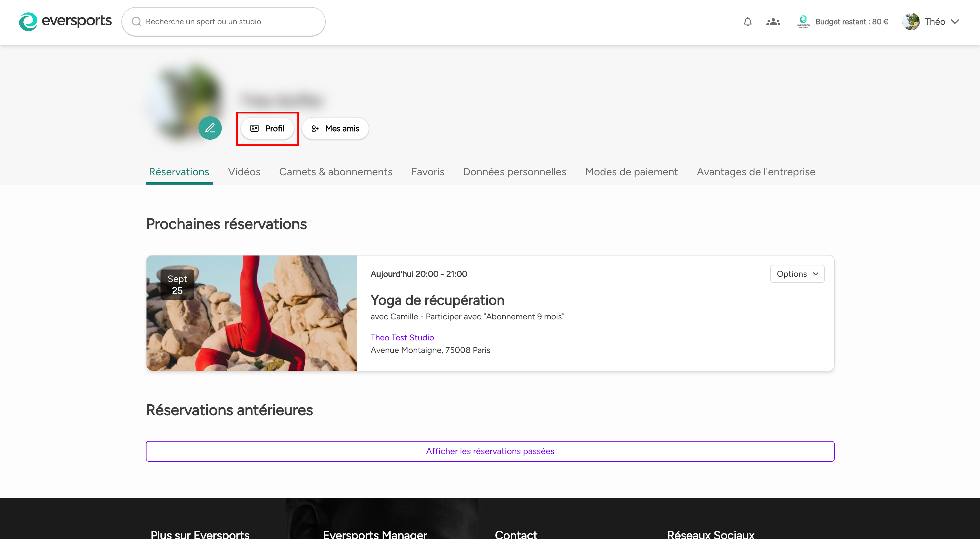Open the Favoris tab
980x539 pixels.
coord(428,172)
